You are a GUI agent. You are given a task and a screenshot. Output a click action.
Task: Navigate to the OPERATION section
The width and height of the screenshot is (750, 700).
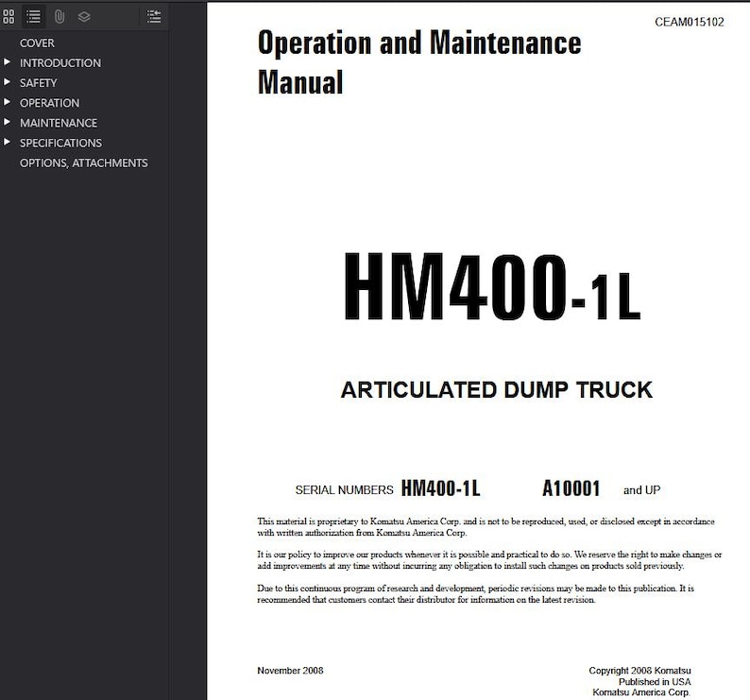(49, 103)
